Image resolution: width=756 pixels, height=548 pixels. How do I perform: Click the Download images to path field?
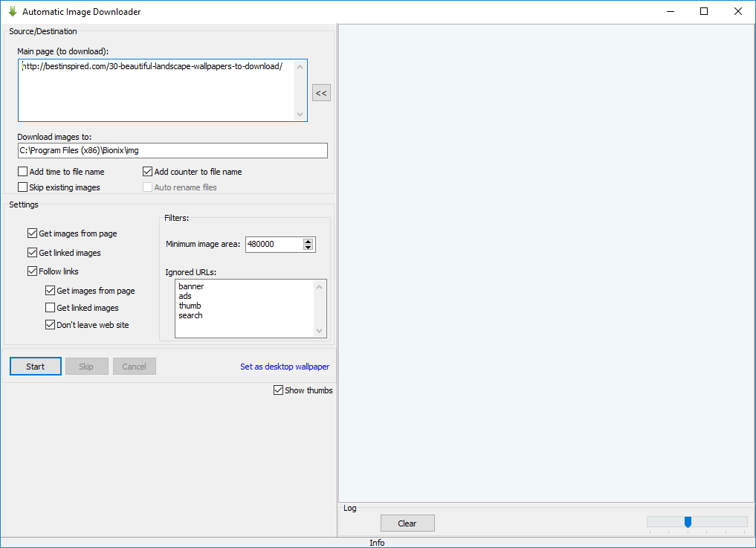click(x=172, y=150)
